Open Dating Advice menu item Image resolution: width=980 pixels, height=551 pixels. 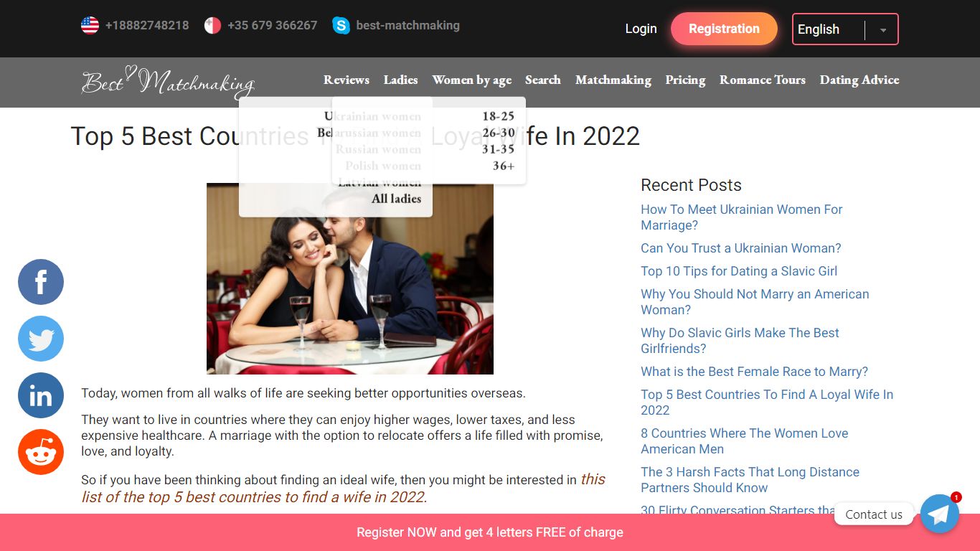coord(859,80)
